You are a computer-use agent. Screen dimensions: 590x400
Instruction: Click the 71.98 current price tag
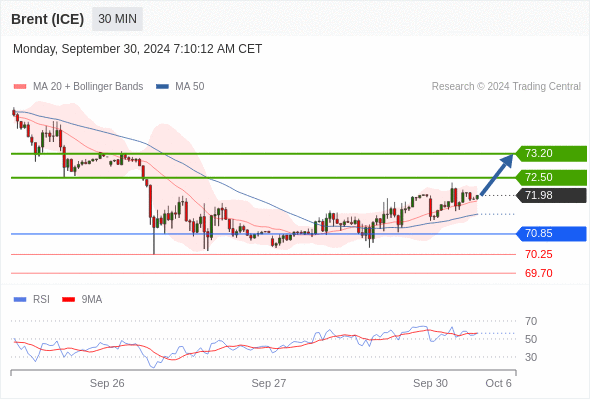click(551, 195)
